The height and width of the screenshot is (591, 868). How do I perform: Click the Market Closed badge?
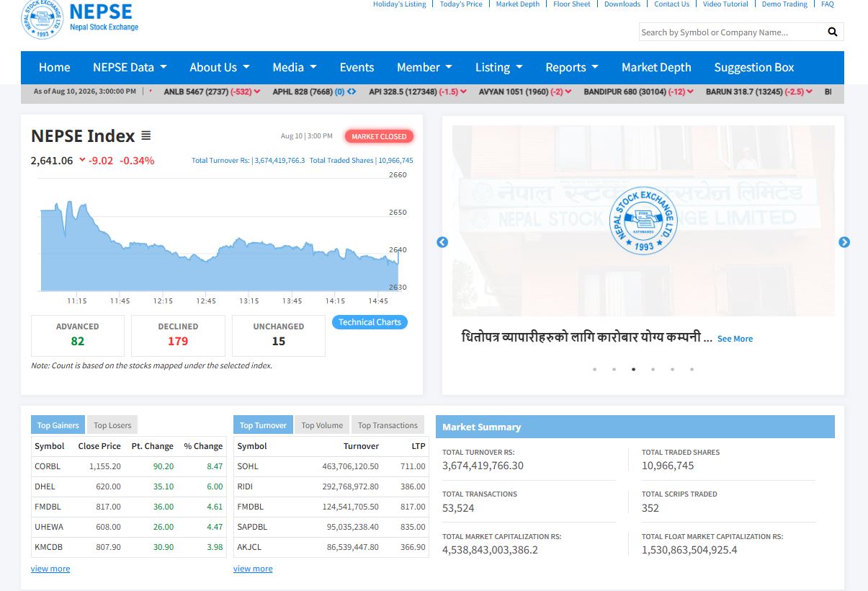coord(379,136)
